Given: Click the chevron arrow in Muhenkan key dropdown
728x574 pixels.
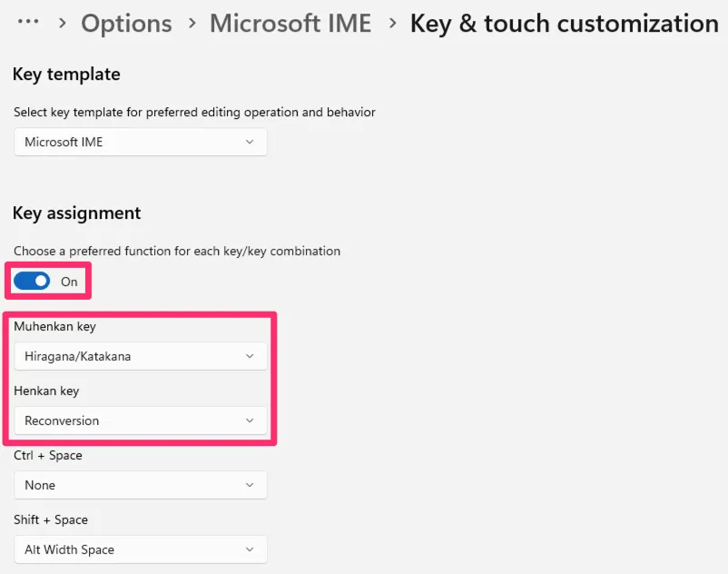Looking at the screenshot, I should point(250,356).
